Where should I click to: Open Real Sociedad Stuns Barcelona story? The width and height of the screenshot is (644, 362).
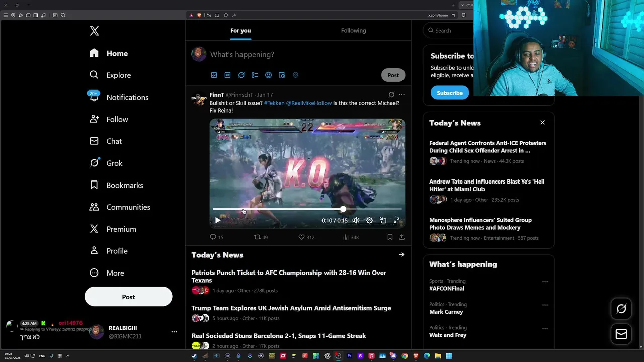[x=279, y=336]
